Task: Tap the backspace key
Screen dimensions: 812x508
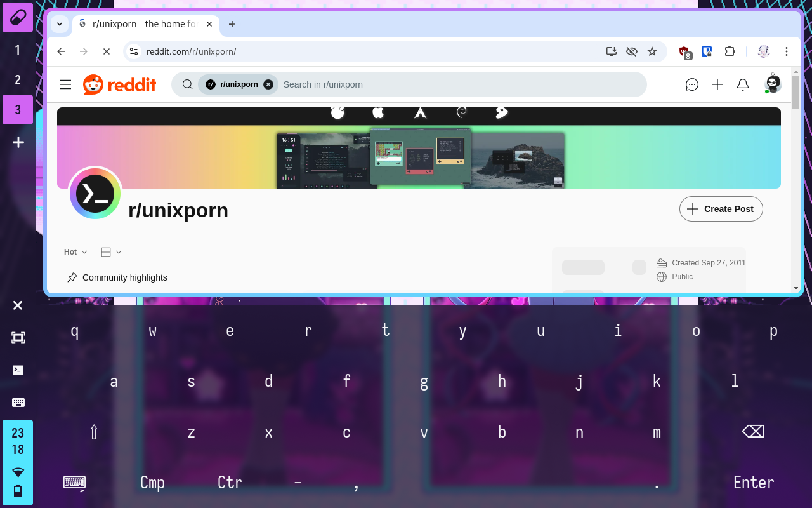Action: [x=753, y=432]
